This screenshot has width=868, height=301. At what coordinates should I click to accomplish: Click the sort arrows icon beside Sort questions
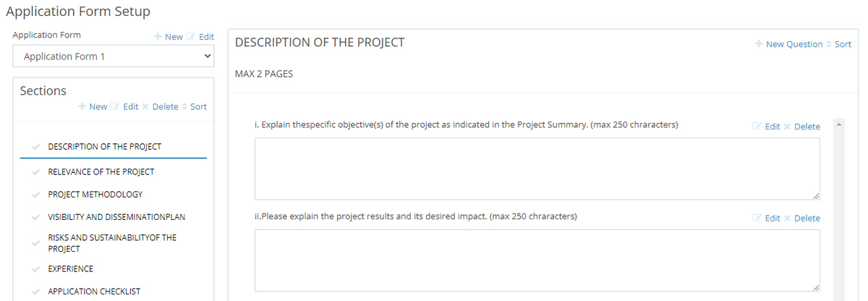click(x=829, y=44)
